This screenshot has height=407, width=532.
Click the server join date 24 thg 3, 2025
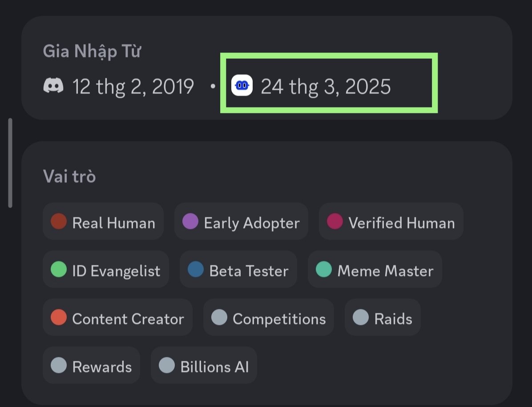(326, 86)
